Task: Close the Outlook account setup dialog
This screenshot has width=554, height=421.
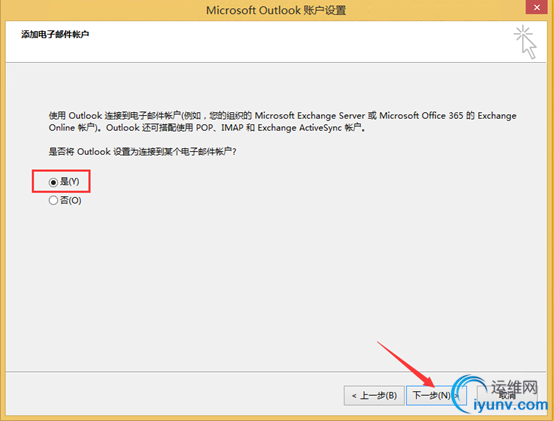Action: (x=537, y=7)
